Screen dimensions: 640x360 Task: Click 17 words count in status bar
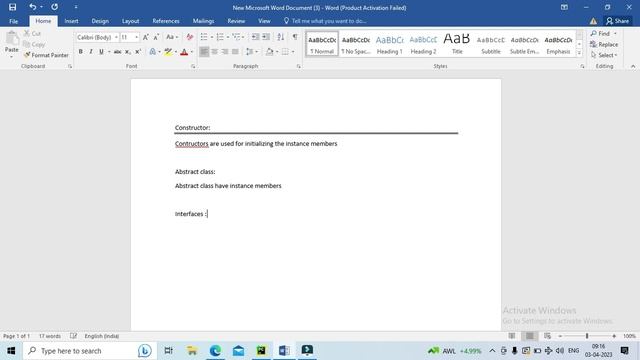[50, 336]
